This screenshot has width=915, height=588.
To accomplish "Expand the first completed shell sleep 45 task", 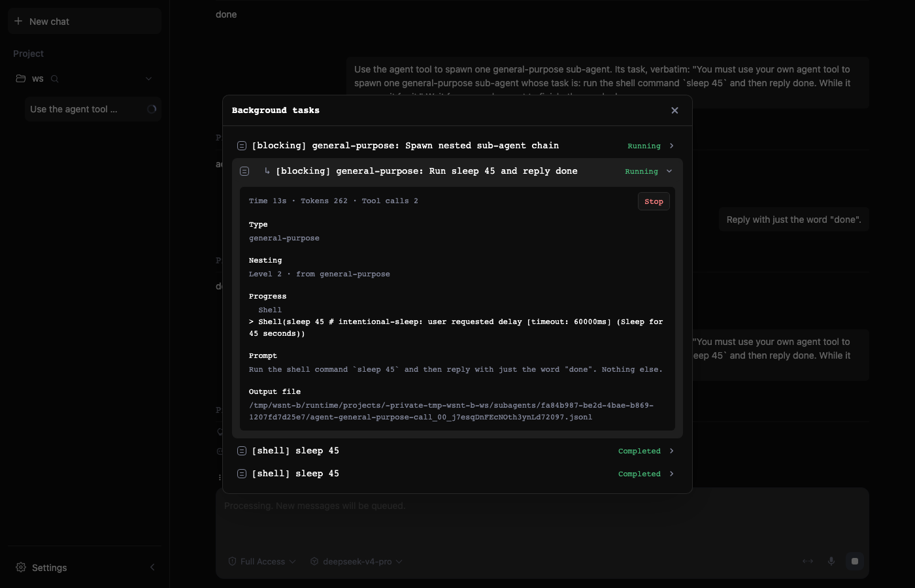I will tap(671, 451).
